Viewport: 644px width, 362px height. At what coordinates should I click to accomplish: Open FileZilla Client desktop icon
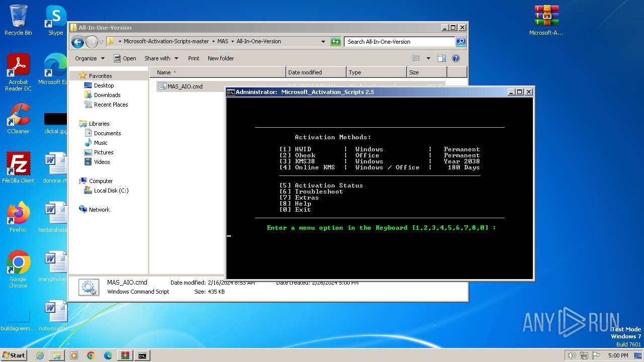coord(18,167)
